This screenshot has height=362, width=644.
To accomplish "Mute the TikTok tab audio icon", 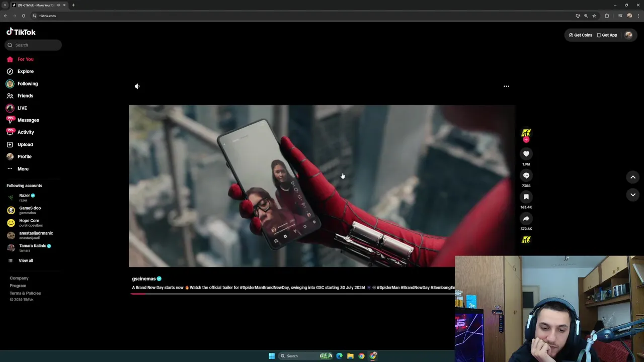I will [x=58, y=5].
